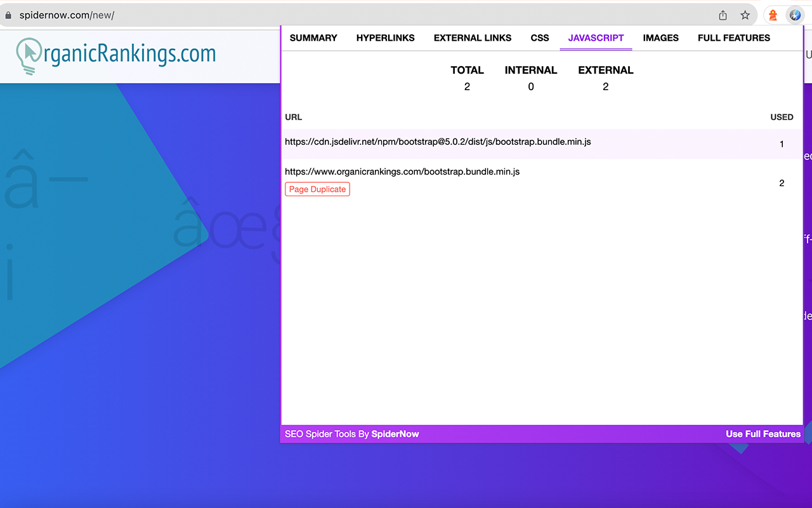Click the SpiderNow extension icon
The height and width of the screenshot is (508, 812).
[795, 15]
